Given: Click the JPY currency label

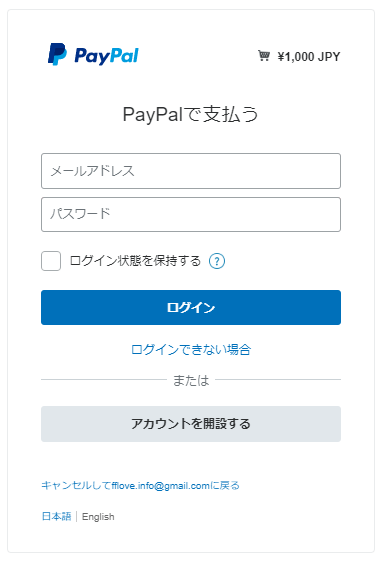Looking at the screenshot, I should click(329, 57).
